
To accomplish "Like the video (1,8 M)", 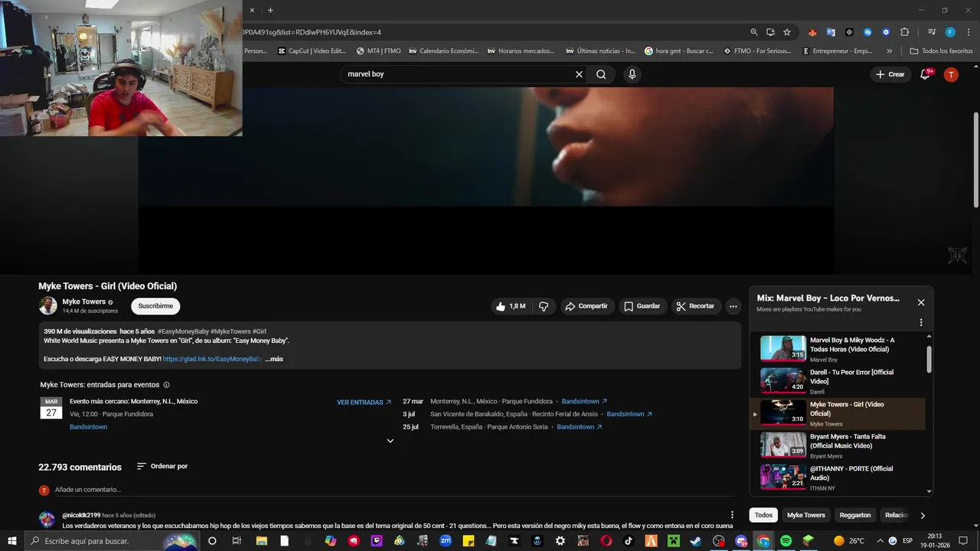I will (x=510, y=306).
